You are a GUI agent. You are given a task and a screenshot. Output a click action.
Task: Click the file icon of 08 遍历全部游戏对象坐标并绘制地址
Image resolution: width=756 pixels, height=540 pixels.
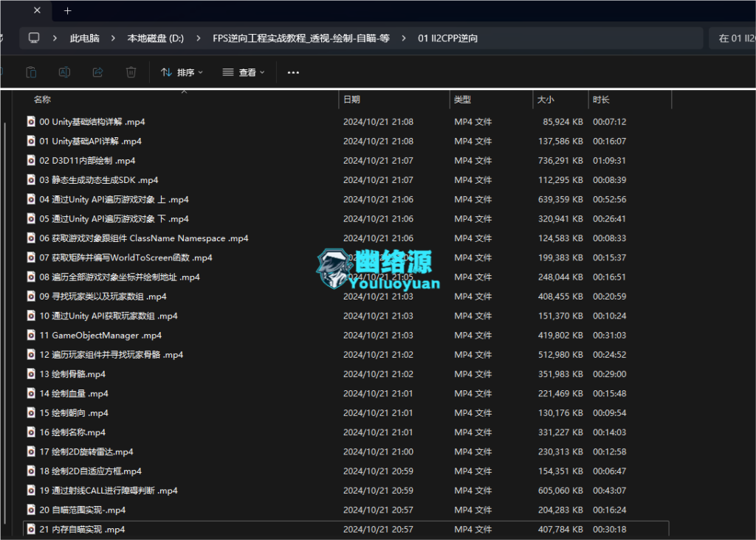tap(31, 277)
